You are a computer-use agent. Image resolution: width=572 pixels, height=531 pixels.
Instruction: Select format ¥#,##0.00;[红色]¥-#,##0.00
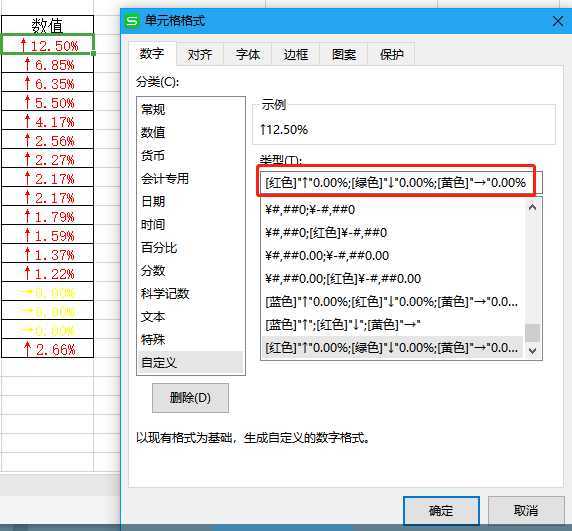tap(393, 278)
